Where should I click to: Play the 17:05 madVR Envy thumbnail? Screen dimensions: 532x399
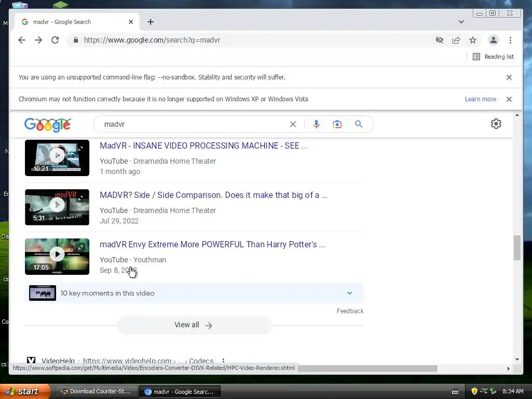click(57, 257)
